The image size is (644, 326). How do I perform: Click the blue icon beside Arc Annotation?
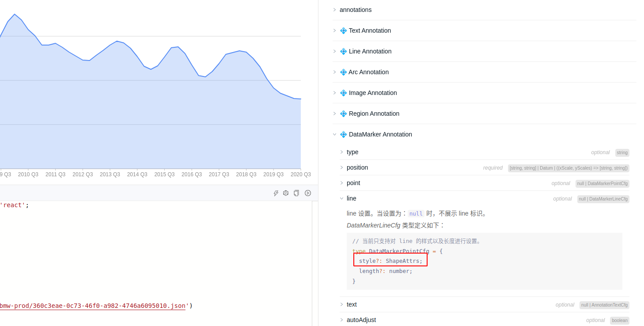tap(343, 72)
